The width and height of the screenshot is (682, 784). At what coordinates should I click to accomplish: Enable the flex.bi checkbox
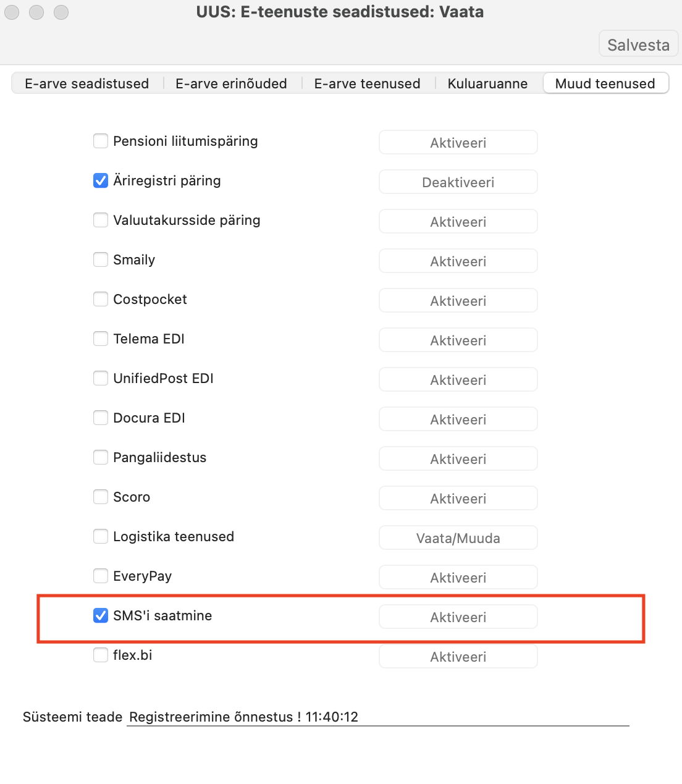(x=101, y=655)
